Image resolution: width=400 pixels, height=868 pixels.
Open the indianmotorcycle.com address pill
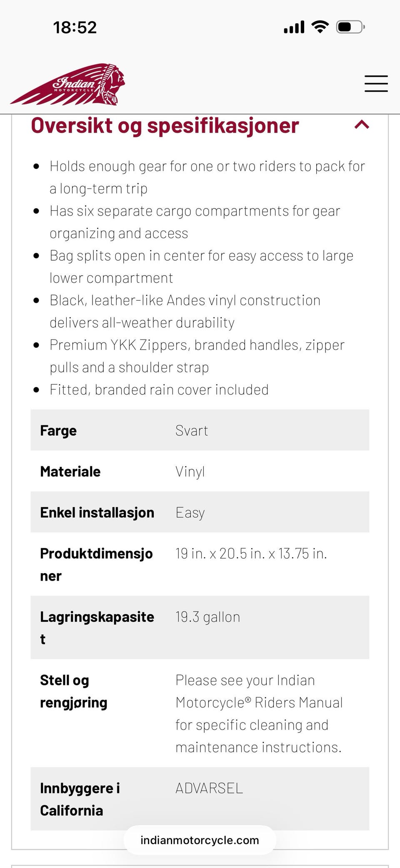pyautogui.click(x=200, y=840)
